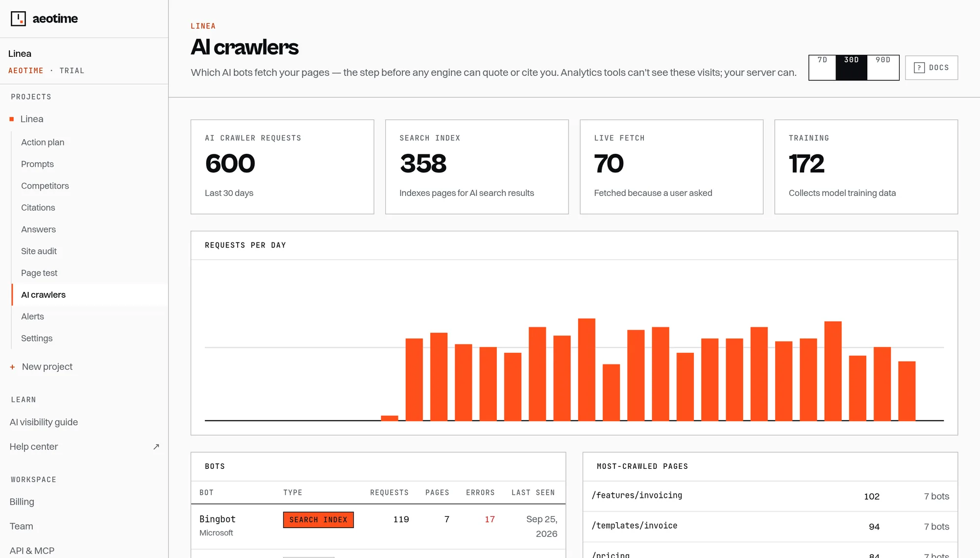Go to Prompts page
Viewport: 980px width, 558px height.
pos(37,164)
